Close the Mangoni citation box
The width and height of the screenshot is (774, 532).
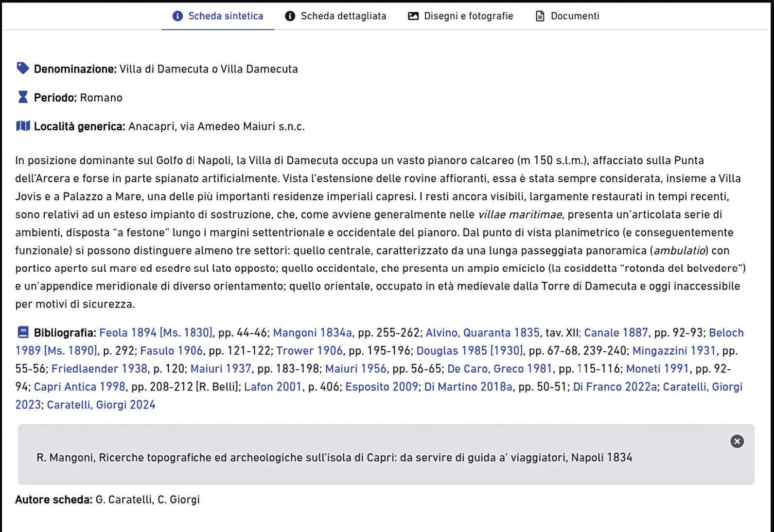(x=737, y=441)
